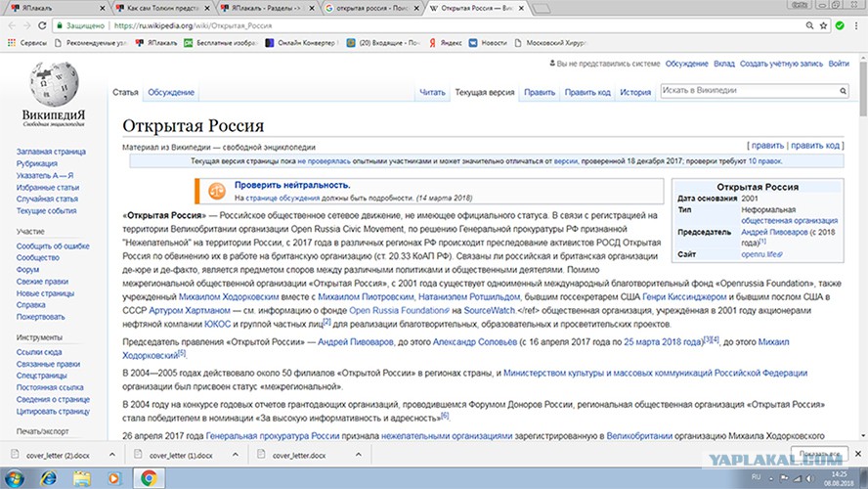Open the Chrome three-dot menu

point(857,25)
